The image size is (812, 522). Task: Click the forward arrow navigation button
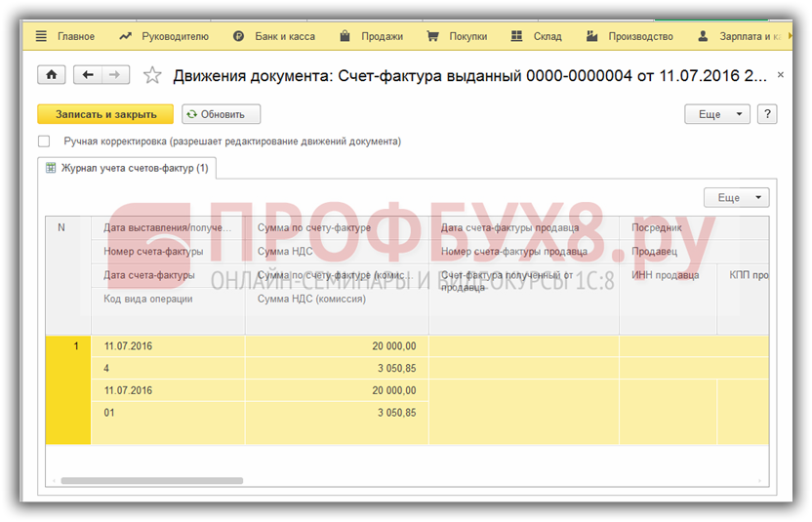pyautogui.click(x=115, y=75)
